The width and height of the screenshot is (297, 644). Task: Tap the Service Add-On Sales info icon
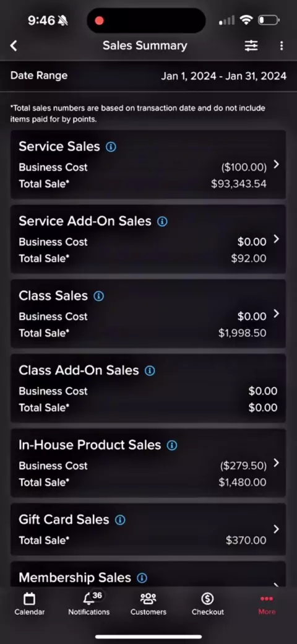(x=163, y=222)
